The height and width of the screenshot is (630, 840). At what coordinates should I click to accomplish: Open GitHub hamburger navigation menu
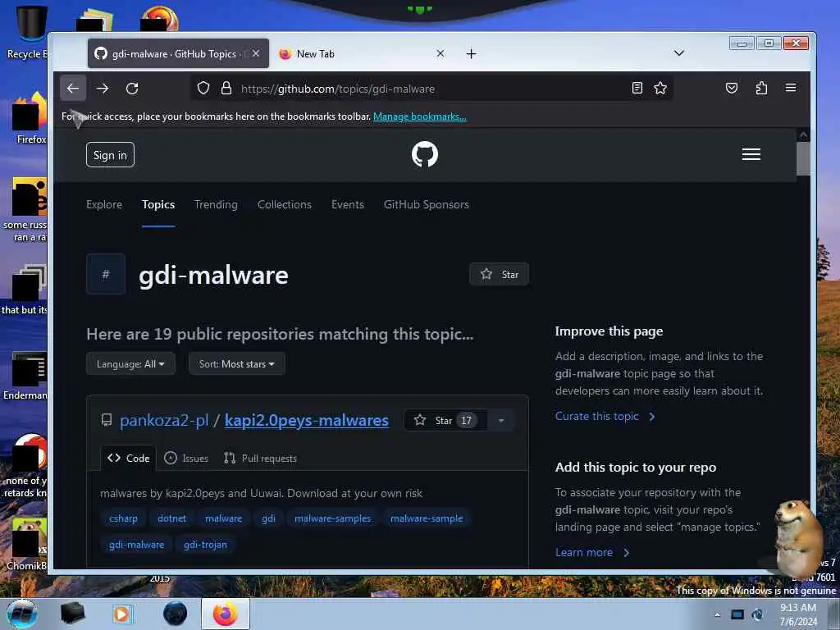(x=751, y=154)
